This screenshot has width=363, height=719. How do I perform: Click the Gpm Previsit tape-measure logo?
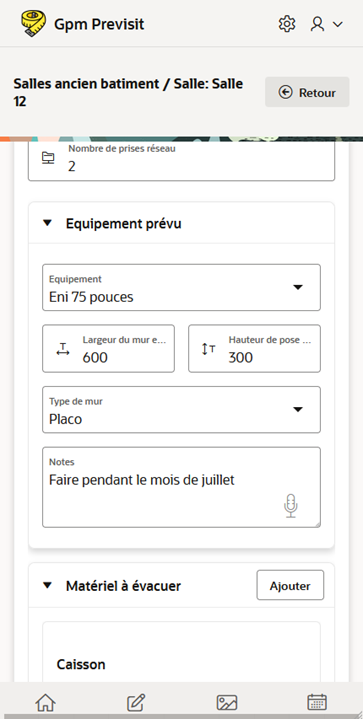[x=33, y=24]
